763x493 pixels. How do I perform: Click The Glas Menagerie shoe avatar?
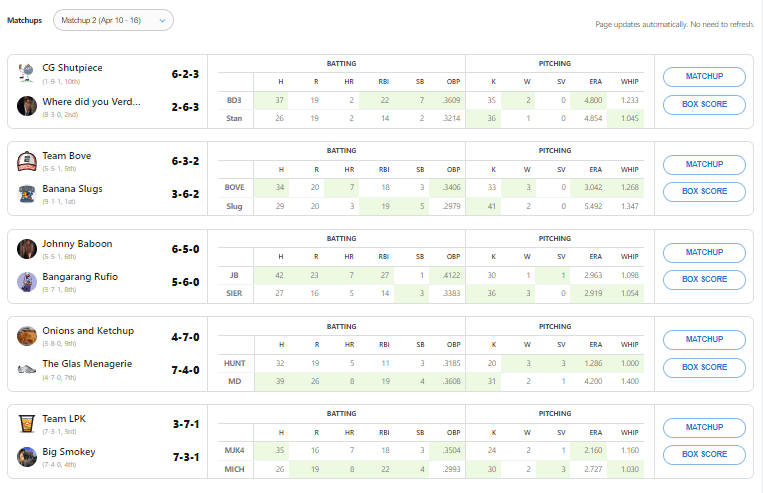(27, 369)
